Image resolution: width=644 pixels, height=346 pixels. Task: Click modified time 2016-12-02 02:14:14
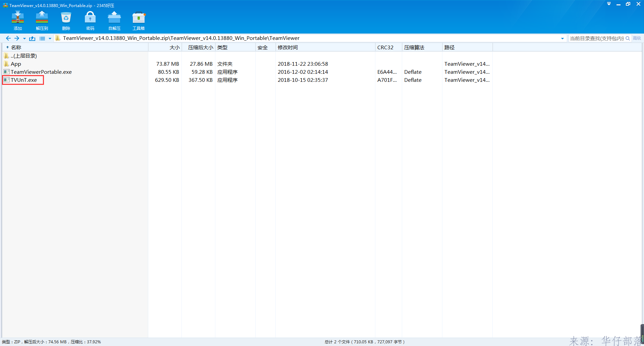(303, 72)
